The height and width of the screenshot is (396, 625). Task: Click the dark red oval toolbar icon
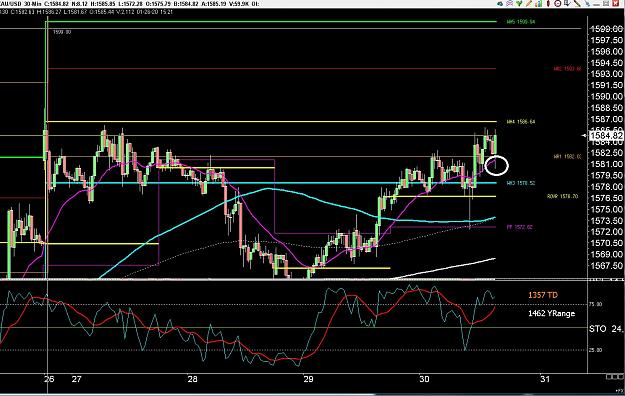pos(548,4)
